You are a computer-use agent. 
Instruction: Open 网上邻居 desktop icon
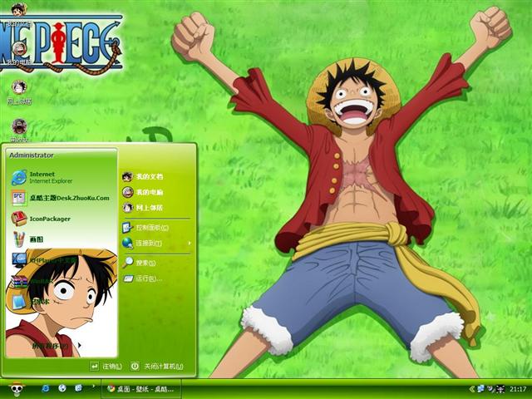click(19, 92)
